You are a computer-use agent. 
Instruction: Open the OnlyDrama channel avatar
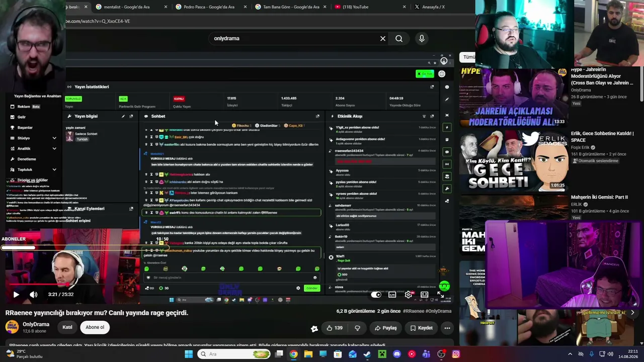coord(12,327)
